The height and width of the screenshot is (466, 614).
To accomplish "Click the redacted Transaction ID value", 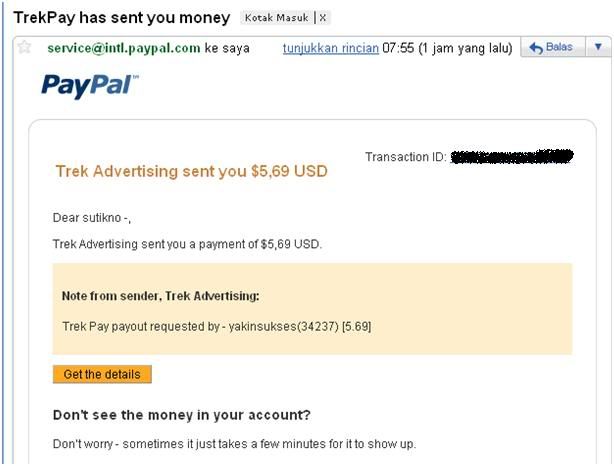I will click(x=512, y=157).
